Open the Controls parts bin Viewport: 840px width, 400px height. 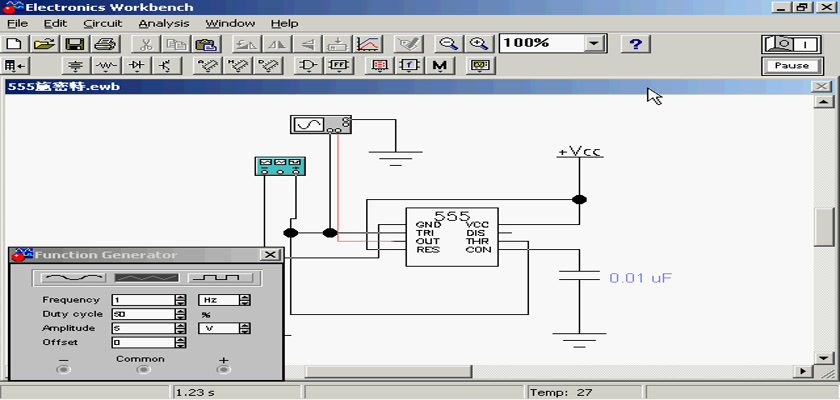(409, 66)
